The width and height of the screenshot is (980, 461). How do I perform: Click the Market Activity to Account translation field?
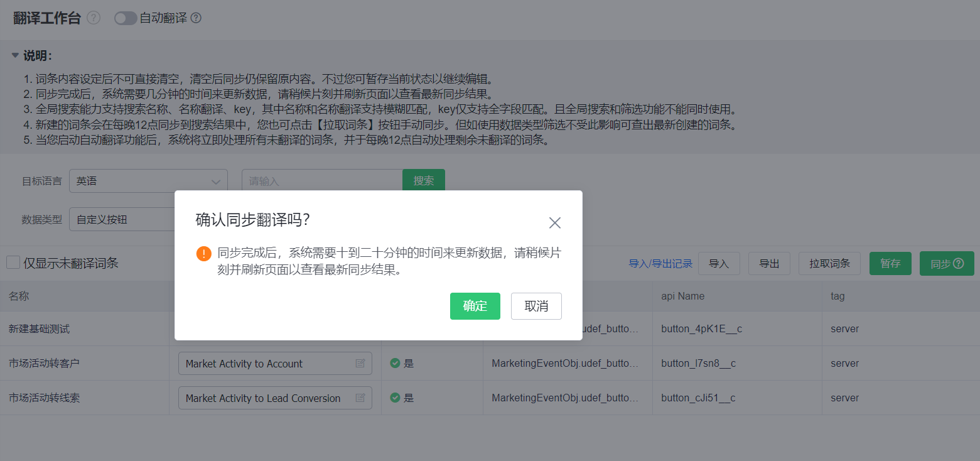tap(275, 364)
